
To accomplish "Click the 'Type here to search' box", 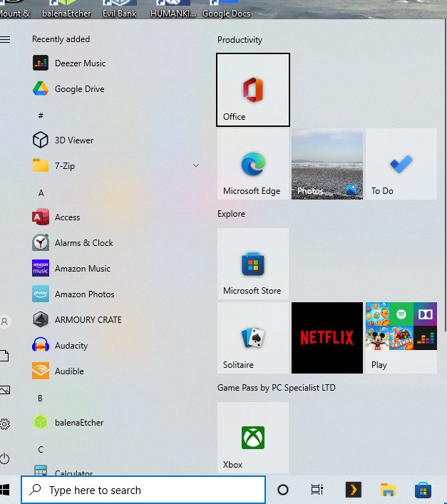I will click(x=143, y=490).
